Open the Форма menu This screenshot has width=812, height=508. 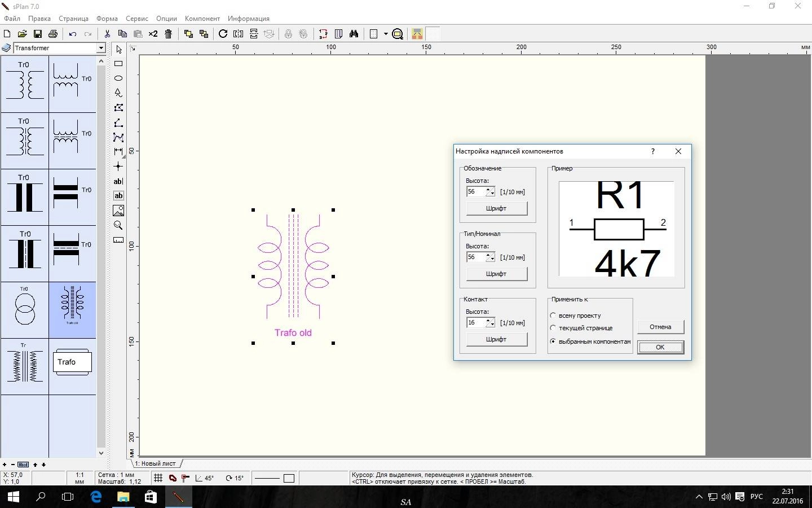[107, 19]
